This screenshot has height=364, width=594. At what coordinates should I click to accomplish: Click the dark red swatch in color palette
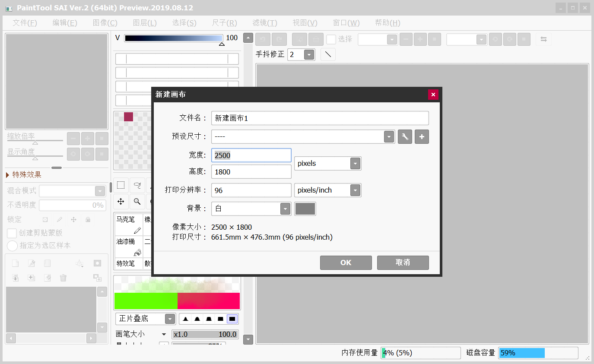(x=128, y=117)
